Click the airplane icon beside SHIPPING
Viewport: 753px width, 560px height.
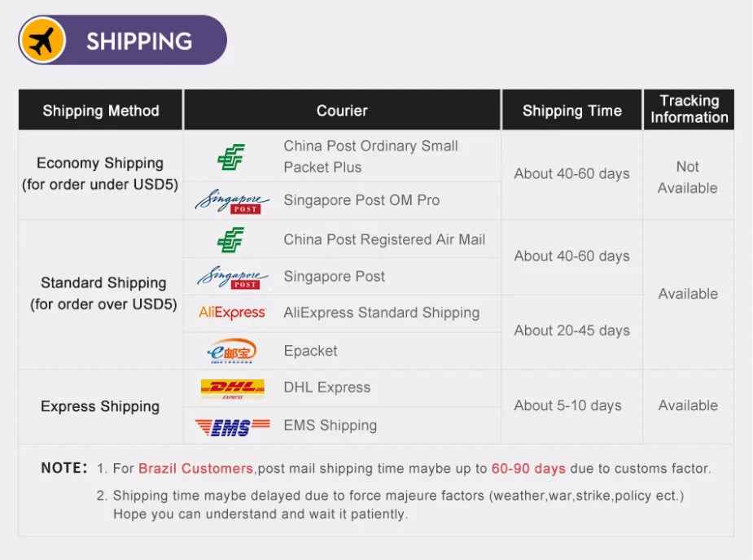pyautogui.click(x=43, y=40)
